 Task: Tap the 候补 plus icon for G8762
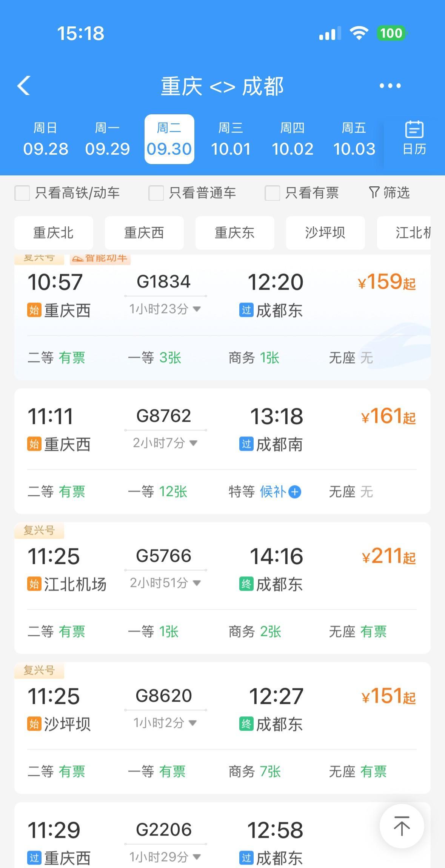[x=295, y=492]
